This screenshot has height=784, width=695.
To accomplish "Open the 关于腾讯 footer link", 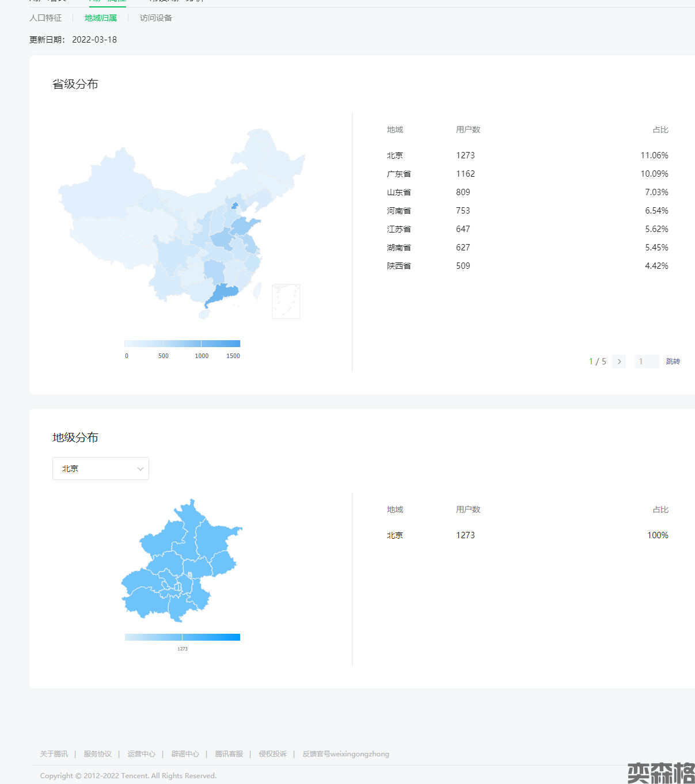I will (54, 753).
